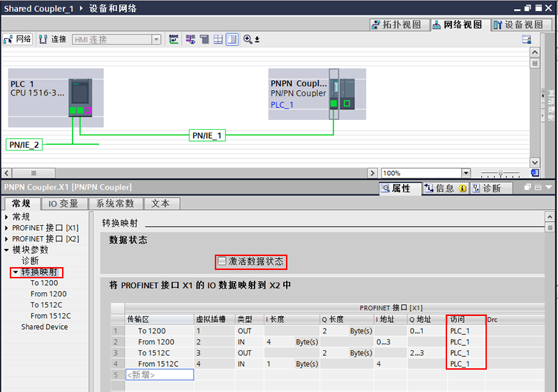Collapse the 模块参数 tree node
Image resolution: width=558 pixels, height=392 pixels.
tap(7, 250)
